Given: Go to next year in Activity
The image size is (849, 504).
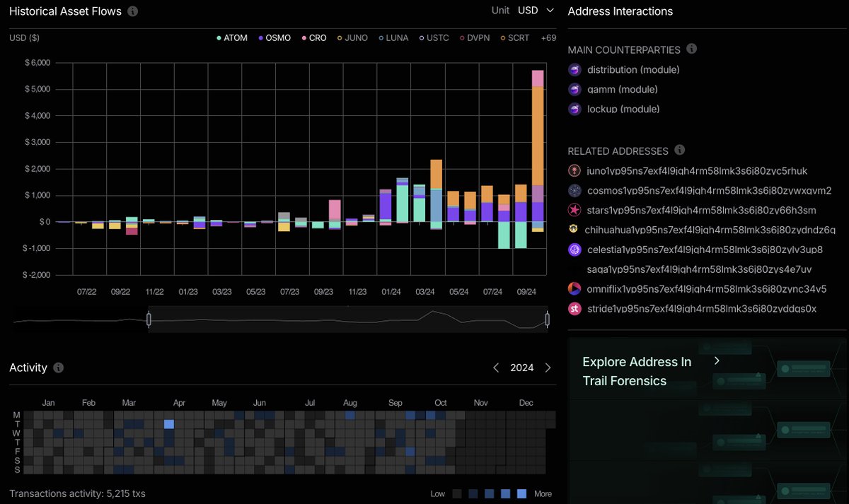Looking at the screenshot, I should pyautogui.click(x=548, y=368).
